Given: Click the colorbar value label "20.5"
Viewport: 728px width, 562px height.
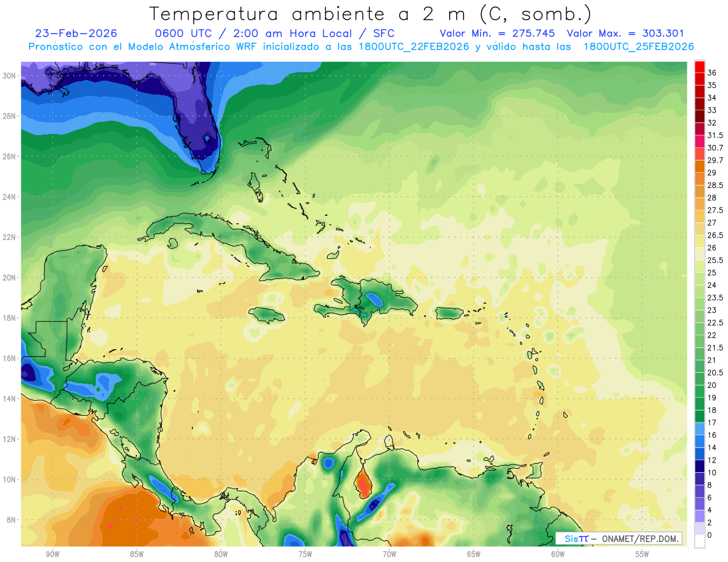Looking at the screenshot, I should (715, 372).
